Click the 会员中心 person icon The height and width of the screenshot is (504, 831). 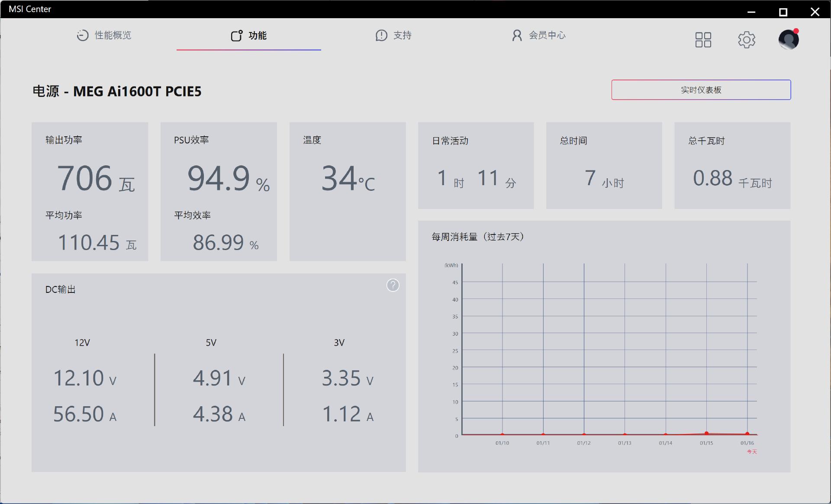(x=517, y=35)
